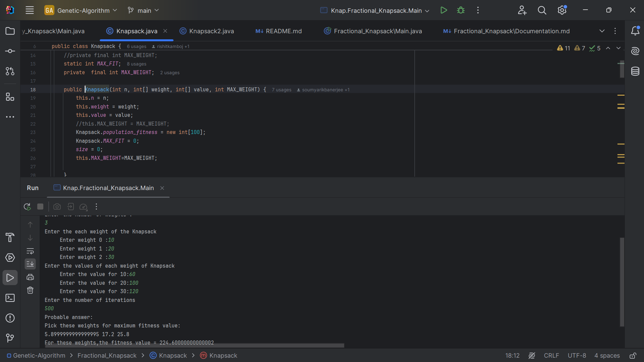Screen dimensions: 644x362
Task: Go to next highlighted problem arrow
Action: click(x=618, y=48)
